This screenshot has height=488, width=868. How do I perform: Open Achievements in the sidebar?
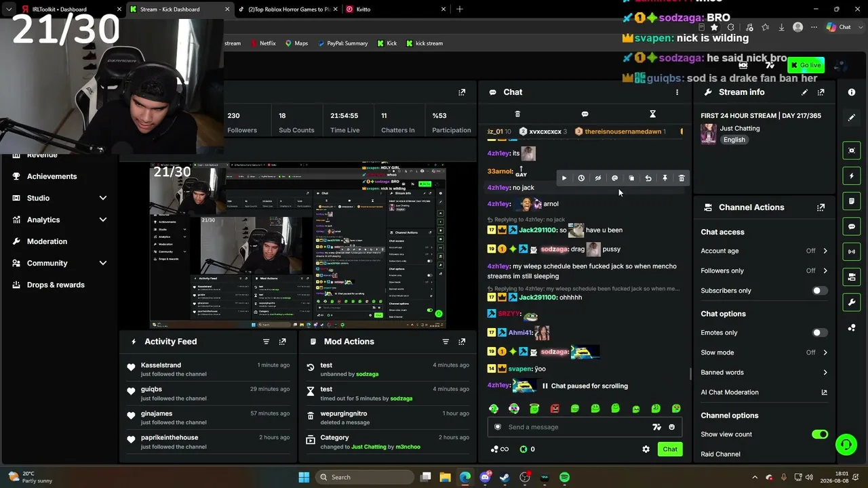[52, 176]
